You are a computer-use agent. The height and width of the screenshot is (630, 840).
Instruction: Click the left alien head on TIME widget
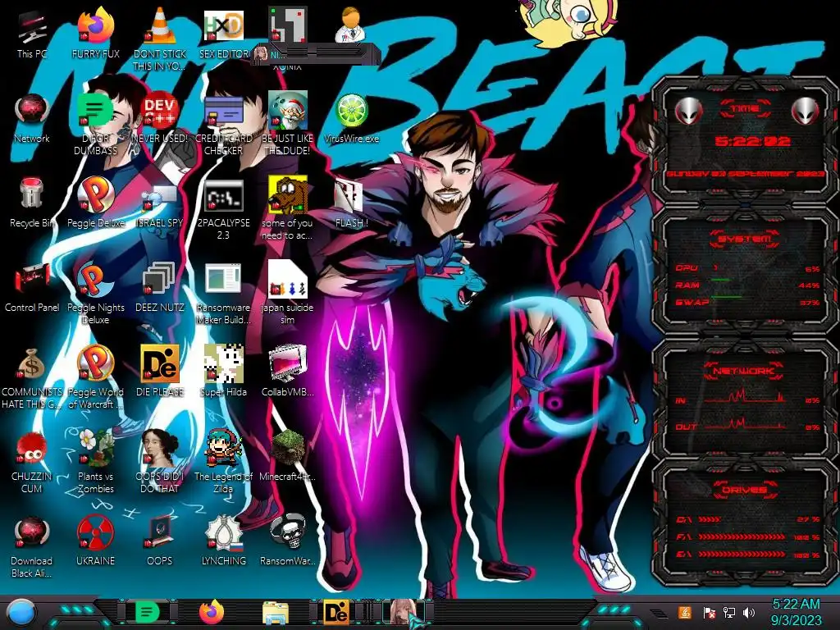click(x=688, y=111)
